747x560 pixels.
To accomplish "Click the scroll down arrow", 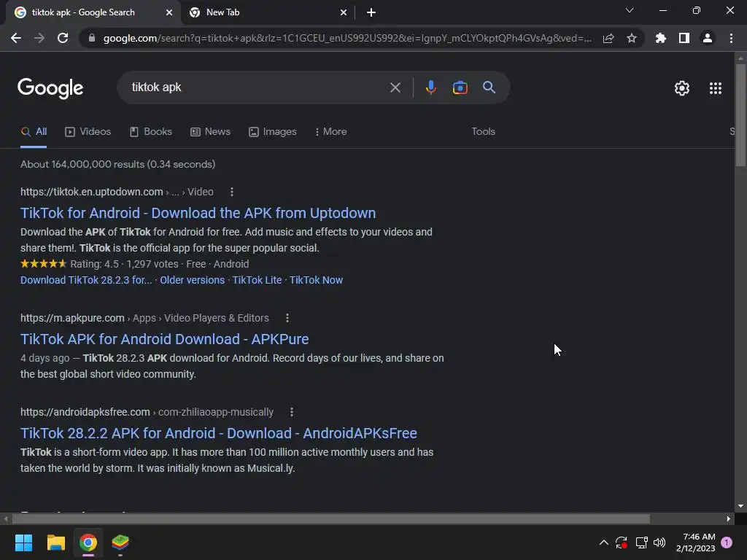I will point(740,506).
